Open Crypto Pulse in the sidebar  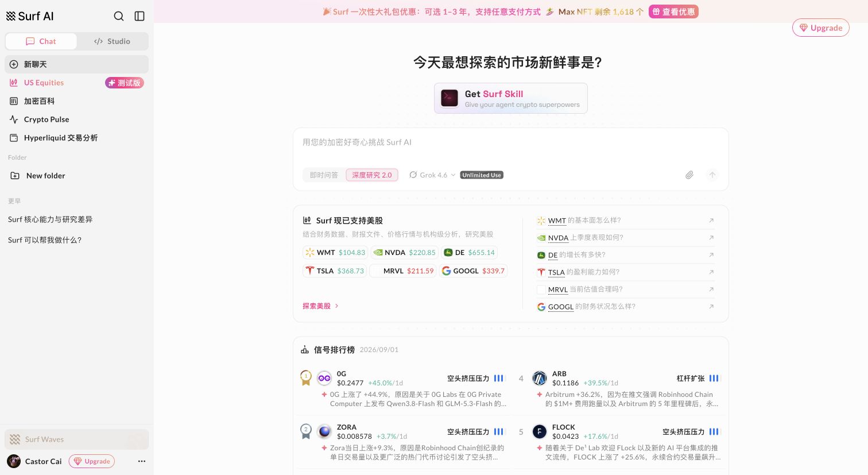(76, 119)
